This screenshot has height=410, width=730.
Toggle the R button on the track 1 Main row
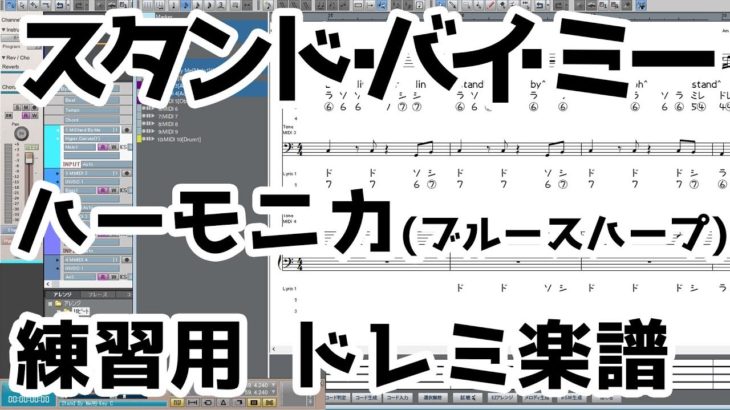pyautogui.click(x=103, y=147)
